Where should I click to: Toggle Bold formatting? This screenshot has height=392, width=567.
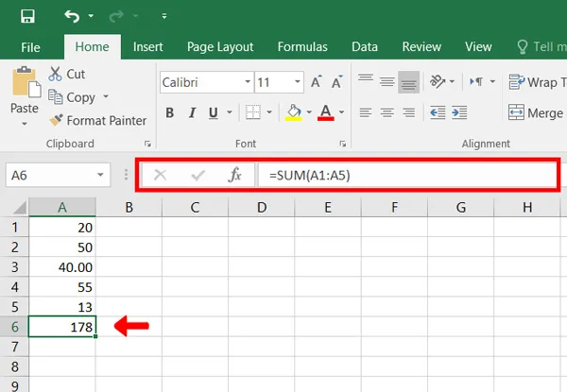[x=169, y=112]
